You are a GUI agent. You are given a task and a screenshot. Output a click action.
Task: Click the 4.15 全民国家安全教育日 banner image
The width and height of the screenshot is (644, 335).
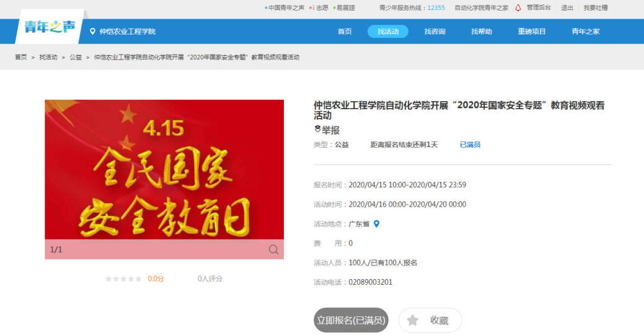tap(164, 171)
